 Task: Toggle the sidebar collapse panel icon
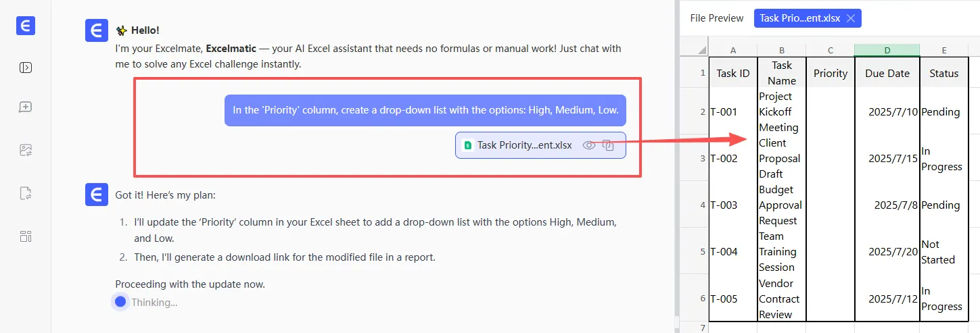point(26,68)
